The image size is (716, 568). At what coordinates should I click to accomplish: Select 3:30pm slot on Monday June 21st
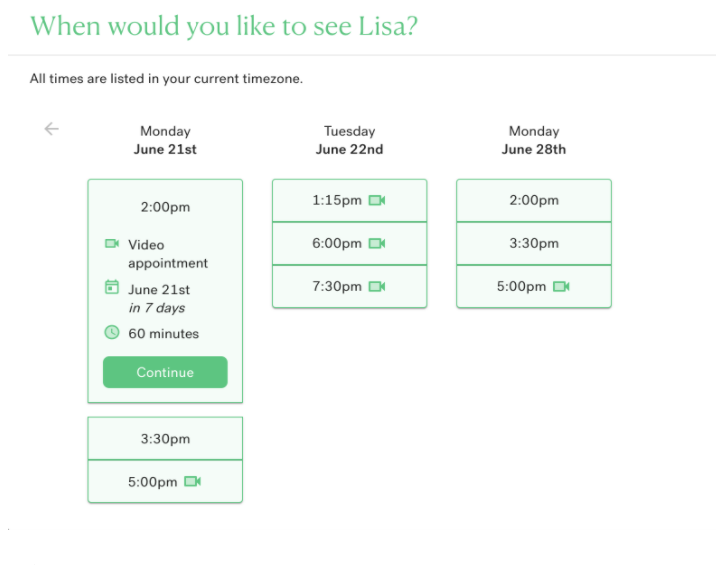pyautogui.click(x=165, y=438)
